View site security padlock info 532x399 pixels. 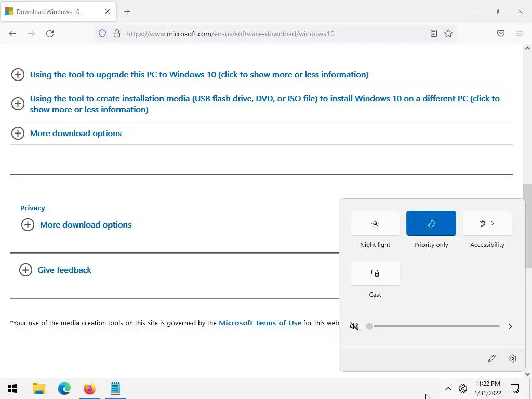(x=117, y=34)
